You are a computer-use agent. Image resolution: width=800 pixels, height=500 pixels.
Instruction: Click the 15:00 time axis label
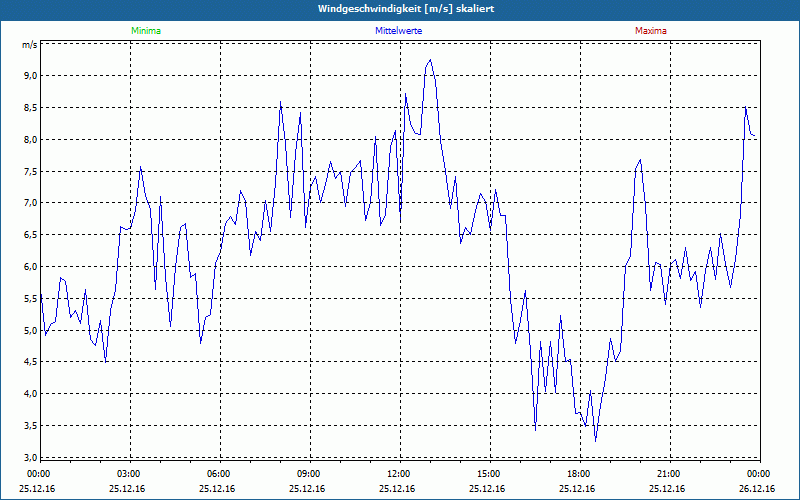(490, 474)
